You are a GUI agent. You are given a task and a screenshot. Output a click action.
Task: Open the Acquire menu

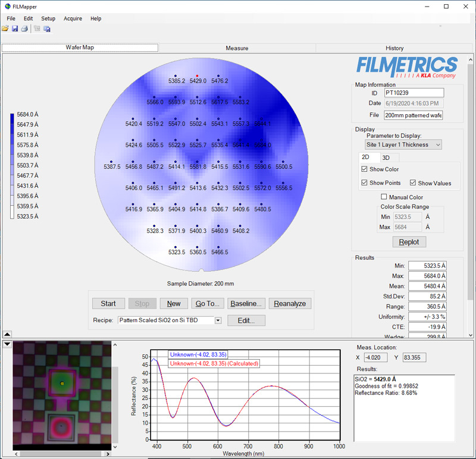click(73, 18)
